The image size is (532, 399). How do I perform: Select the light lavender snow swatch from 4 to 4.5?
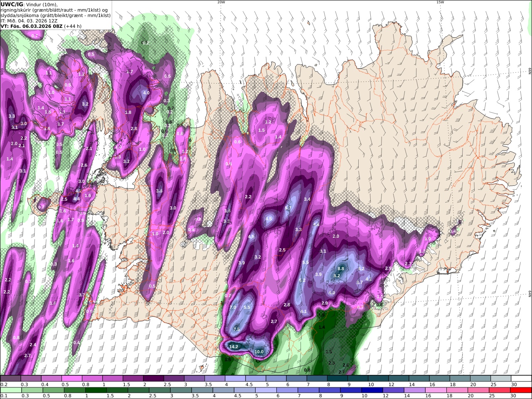tap(235, 378)
